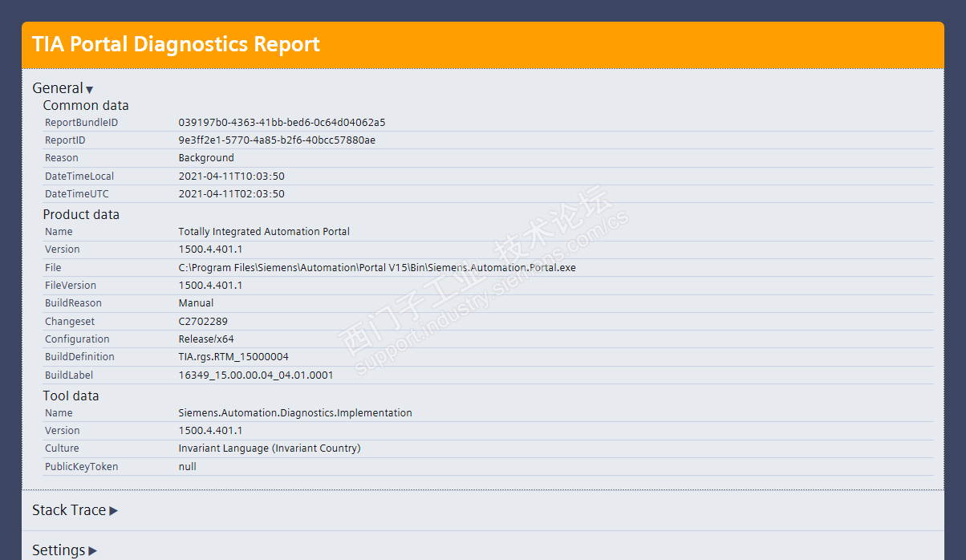
Task: Click the BuildLabel label
Action: pyautogui.click(x=70, y=375)
